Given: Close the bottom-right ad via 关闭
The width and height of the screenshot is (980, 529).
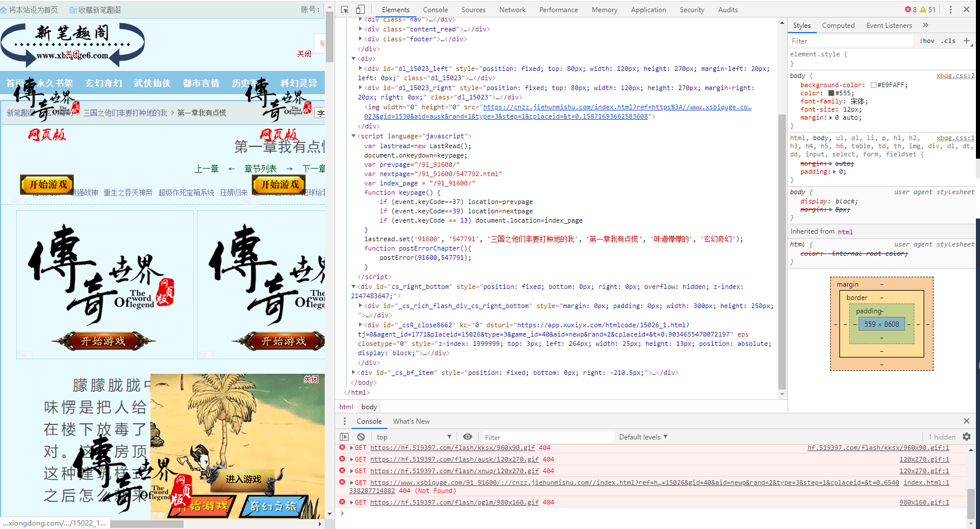Looking at the screenshot, I should (x=311, y=379).
